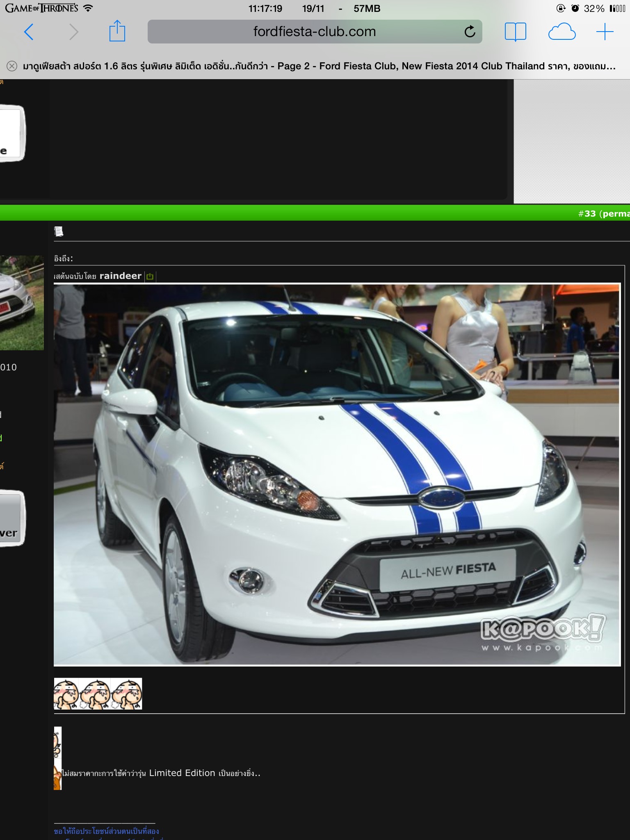The width and height of the screenshot is (630, 840).
Task: Tap the forward navigation arrow
Action: [x=73, y=32]
